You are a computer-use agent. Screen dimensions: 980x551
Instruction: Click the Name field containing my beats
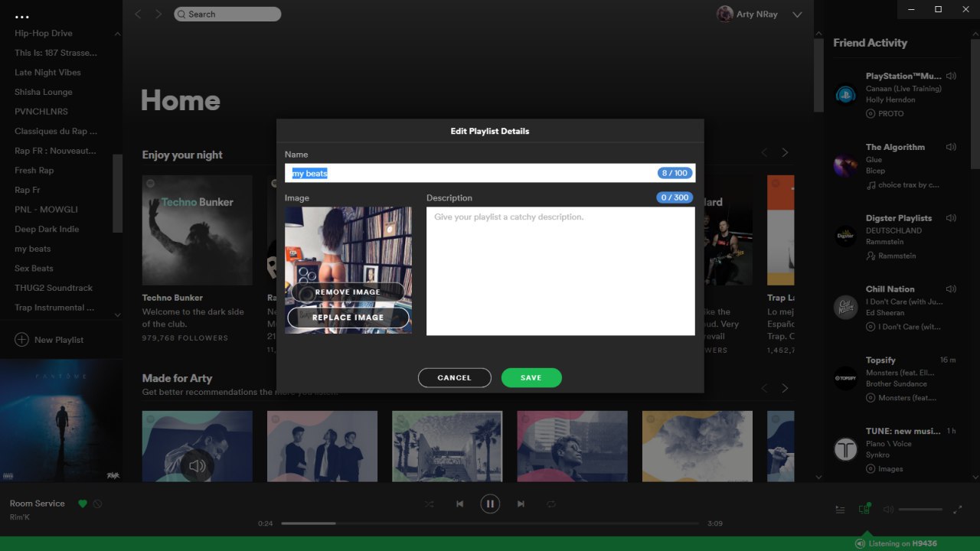(x=490, y=173)
